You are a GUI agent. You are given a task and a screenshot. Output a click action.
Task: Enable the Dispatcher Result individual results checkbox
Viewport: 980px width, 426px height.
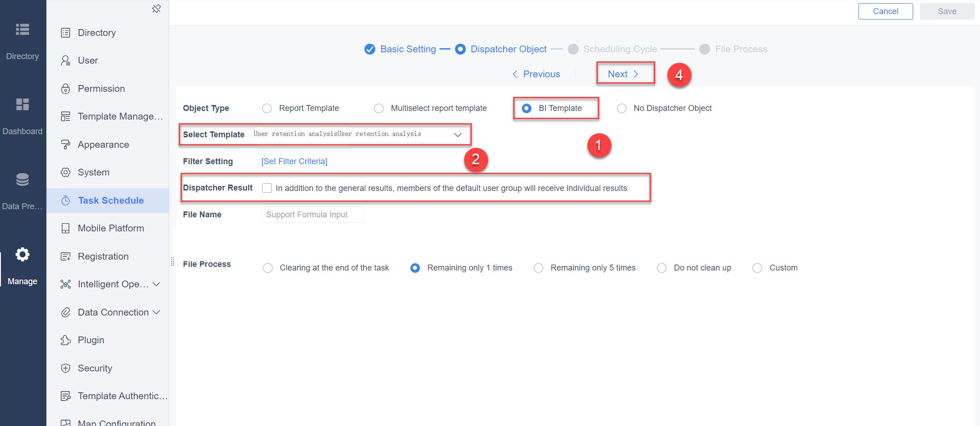[x=267, y=188]
